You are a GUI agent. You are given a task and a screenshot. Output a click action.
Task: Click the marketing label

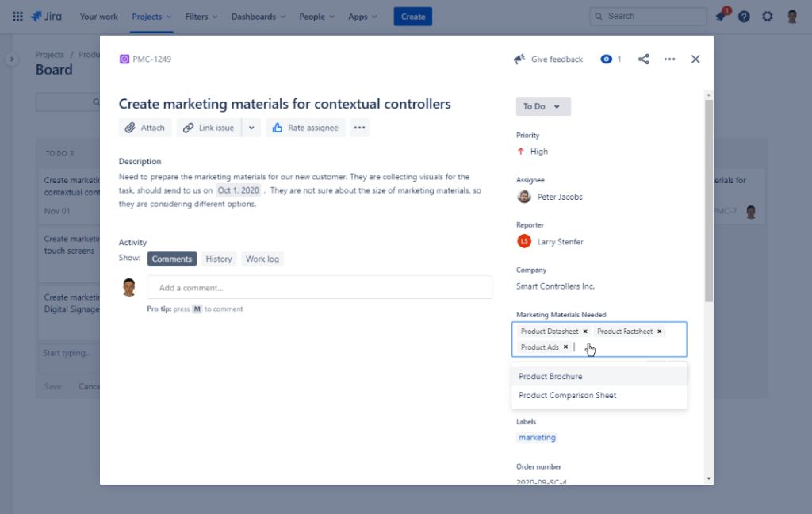click(x=537, y=437)
